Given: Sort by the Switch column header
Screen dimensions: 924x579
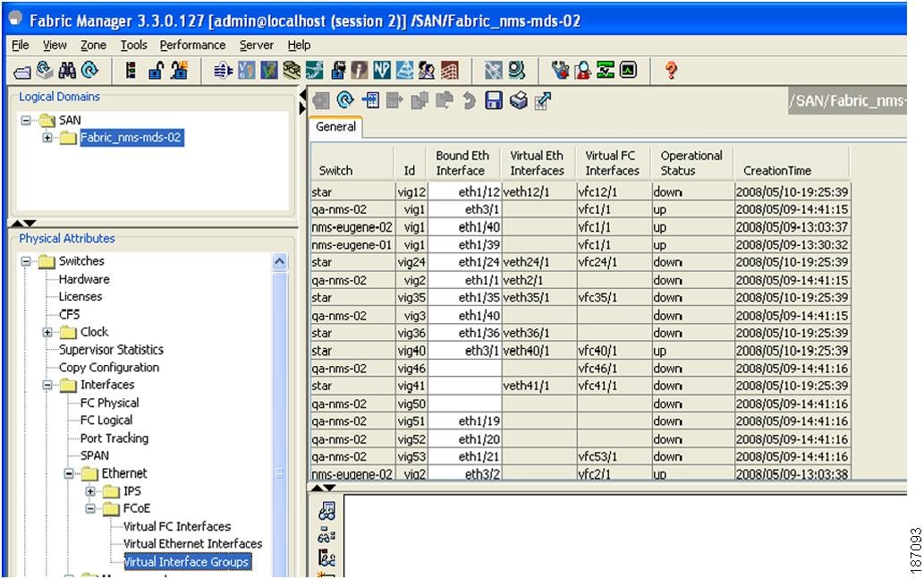Looking at the screenshot, I should (x=352, y=164).
